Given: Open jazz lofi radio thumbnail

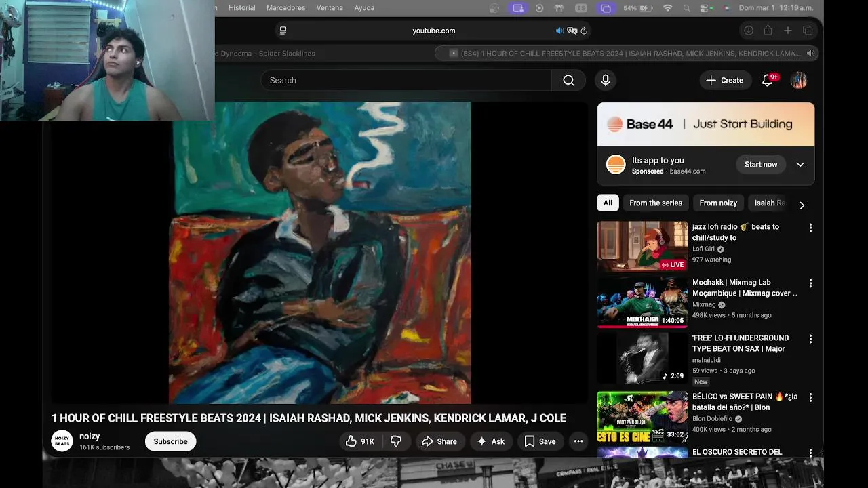Looking at the screenshot, I should 642,246.
